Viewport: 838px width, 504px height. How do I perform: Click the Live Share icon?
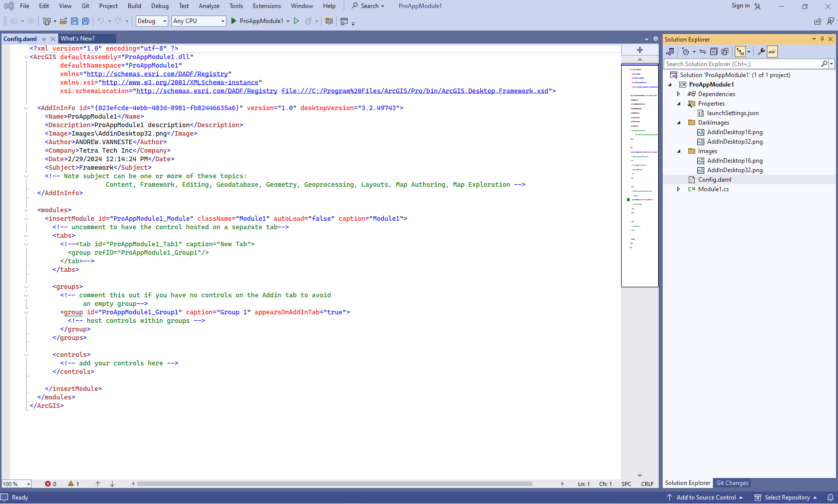pos(817,21)
